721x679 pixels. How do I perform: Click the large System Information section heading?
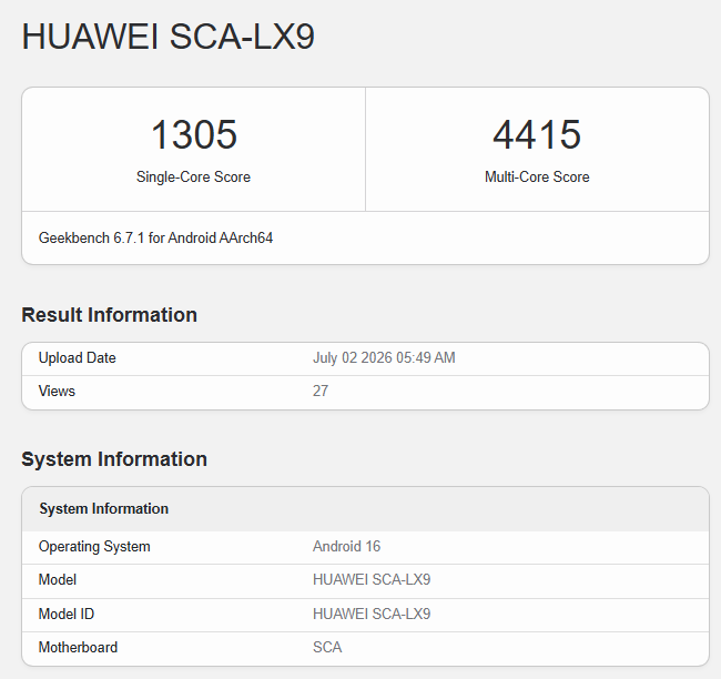pos(114,459)
